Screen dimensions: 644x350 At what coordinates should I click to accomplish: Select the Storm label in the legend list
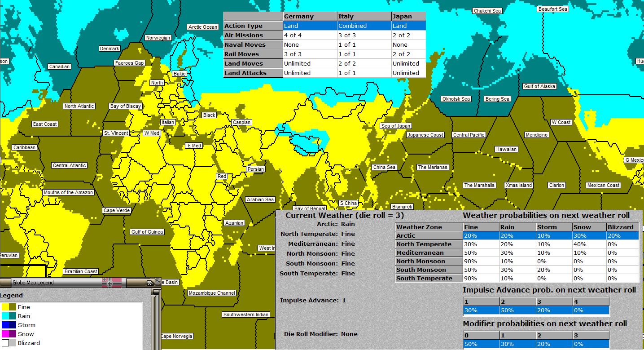point(26,325)
